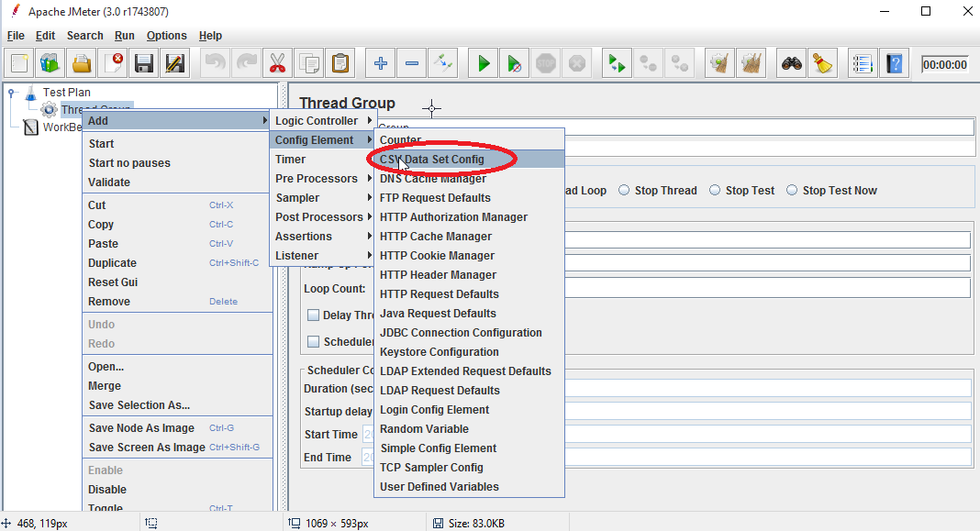This screenshot has width=980, height=531.
Task: Open the Edit menu
Action: click(46, 36)
